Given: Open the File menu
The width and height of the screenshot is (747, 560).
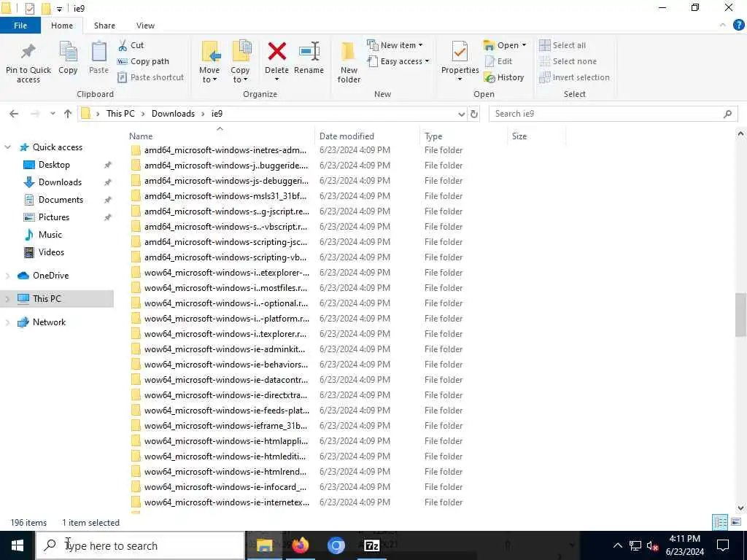Looking at the screenshot, I should (x=20, y=26).
